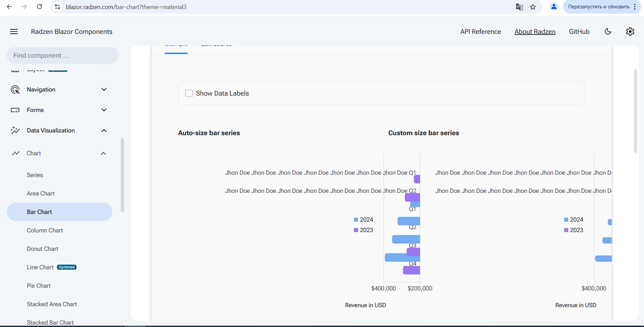Open theme settings gear icon

click(630, 32)
